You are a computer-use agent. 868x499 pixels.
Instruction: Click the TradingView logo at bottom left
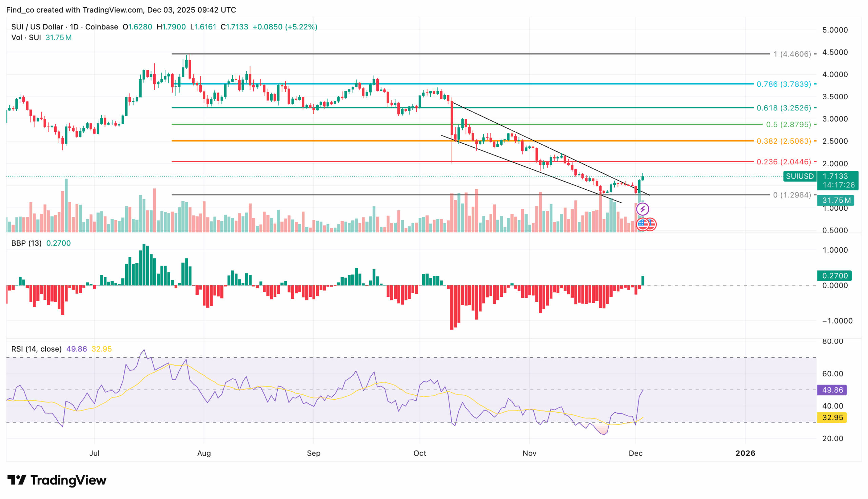coord(57,480)
